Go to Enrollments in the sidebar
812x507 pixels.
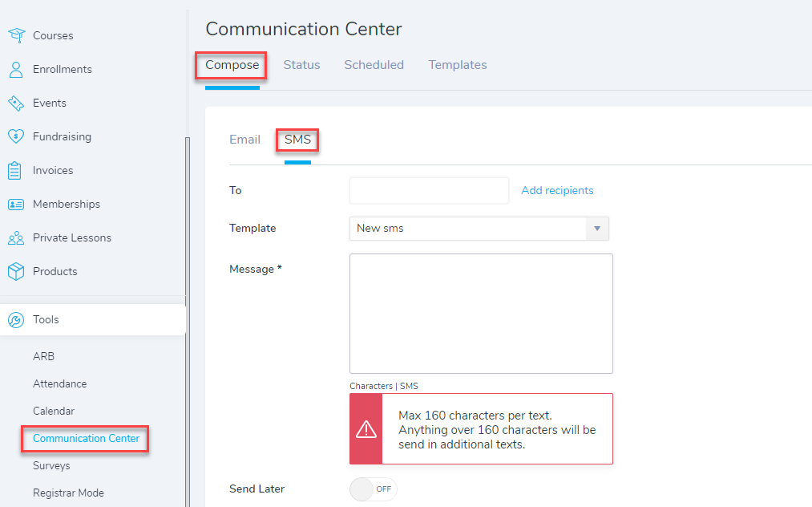[63, 70]
